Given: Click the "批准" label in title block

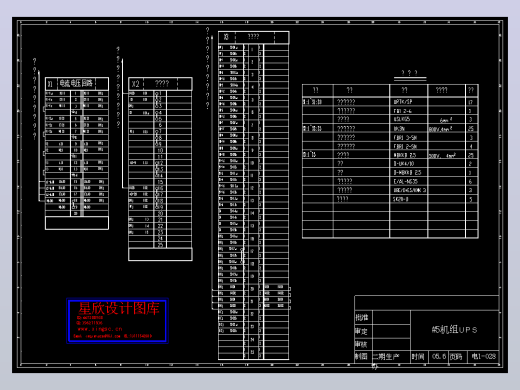Looking at the screenshot, I should click(362, 317).
